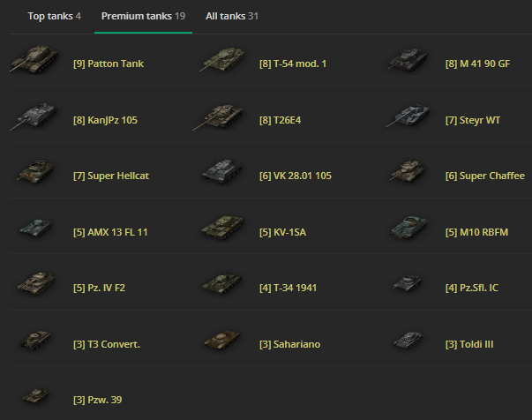The width and height of the screenshot is (532, 420).
Task: Click the Pz. IV F2 tank icon
Action: pos(35,283)
